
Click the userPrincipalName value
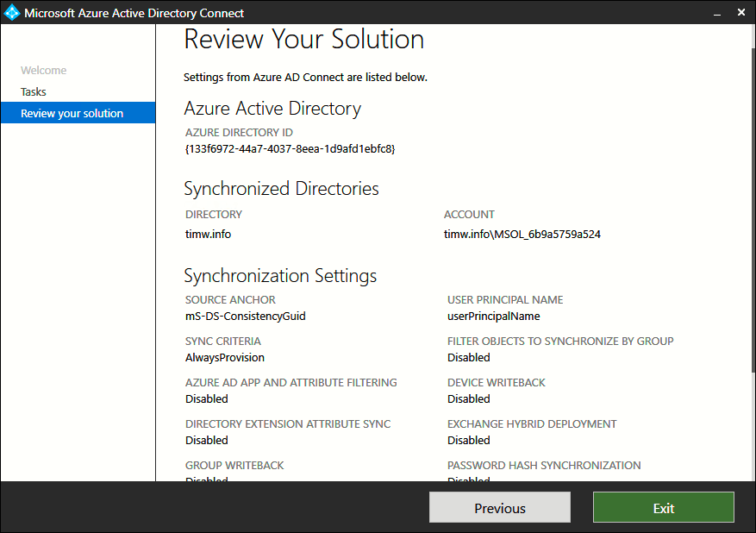pyautogui.click(x=493, y=316)
